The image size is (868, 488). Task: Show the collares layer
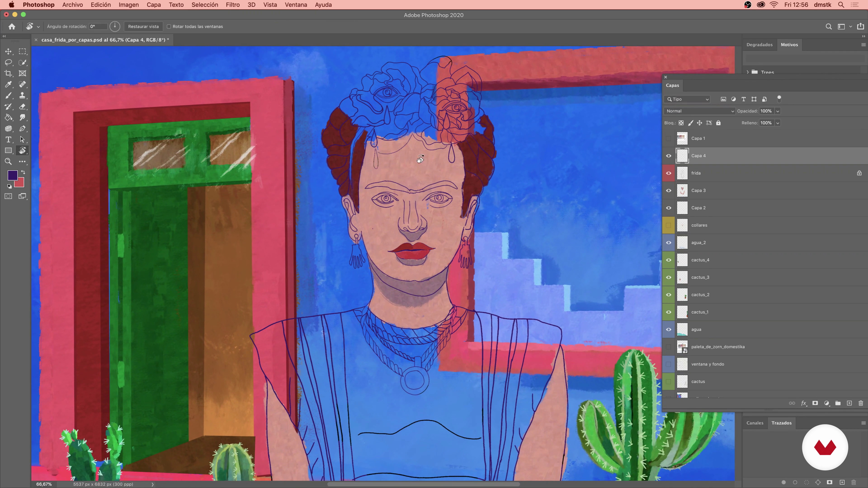click(x=669, y=225)
